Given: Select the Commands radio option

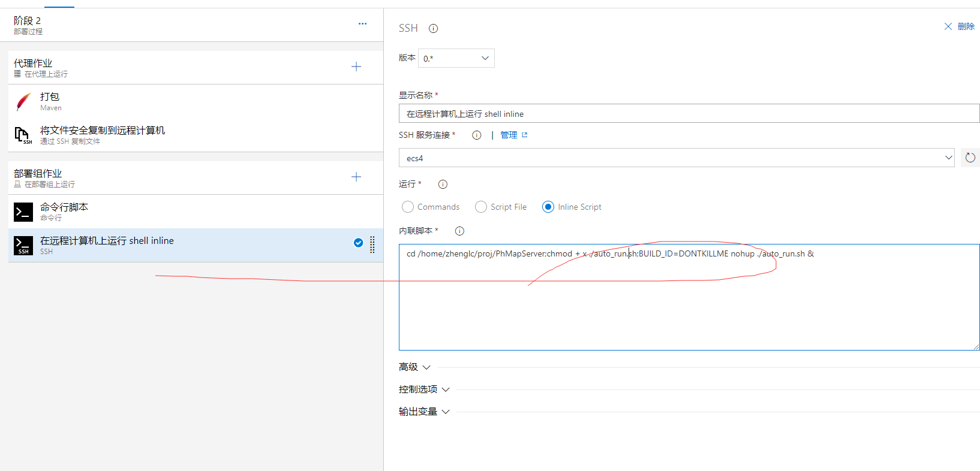Looking at the screenshot, I should (x=408, y=207).
